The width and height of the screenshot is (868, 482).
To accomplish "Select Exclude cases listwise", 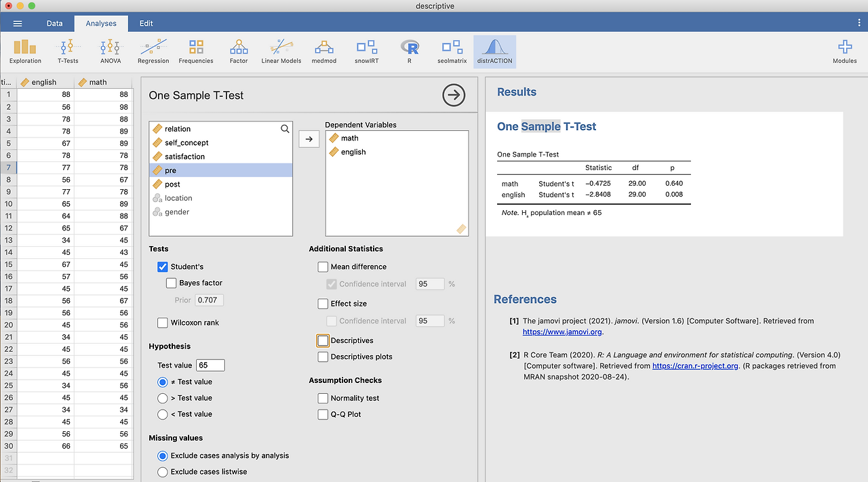I will click(162, 472).
